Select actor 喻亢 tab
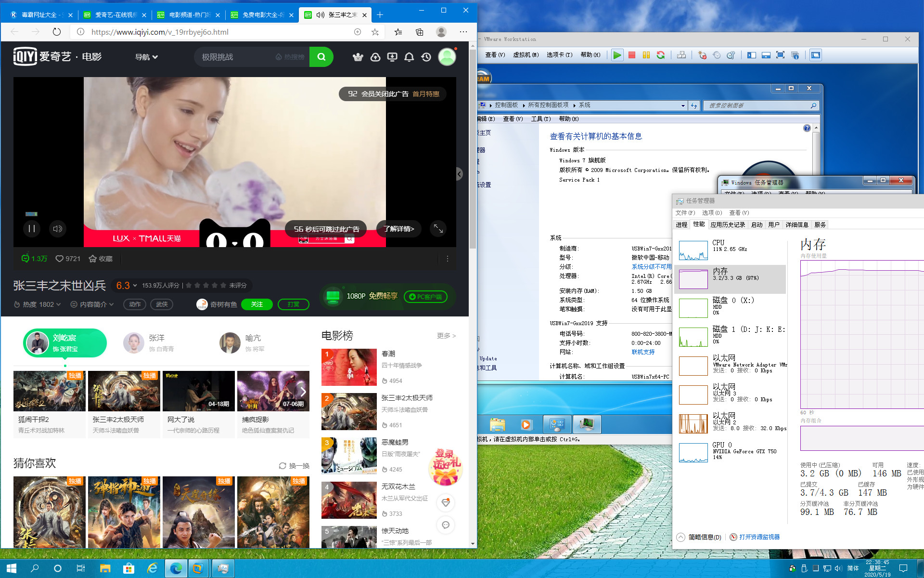The height and width of the screenshot is (578, 924). 243,343
